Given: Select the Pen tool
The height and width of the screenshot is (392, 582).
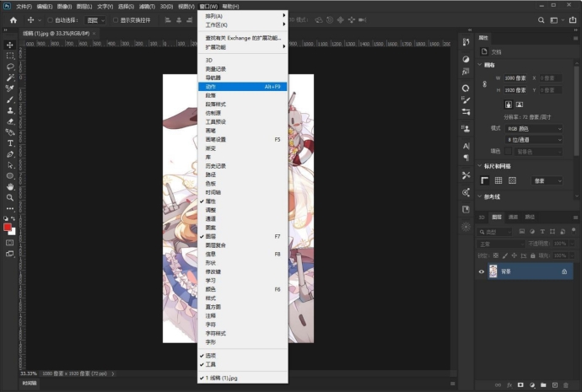Looking at the screenshot, I should click(10, 154).
